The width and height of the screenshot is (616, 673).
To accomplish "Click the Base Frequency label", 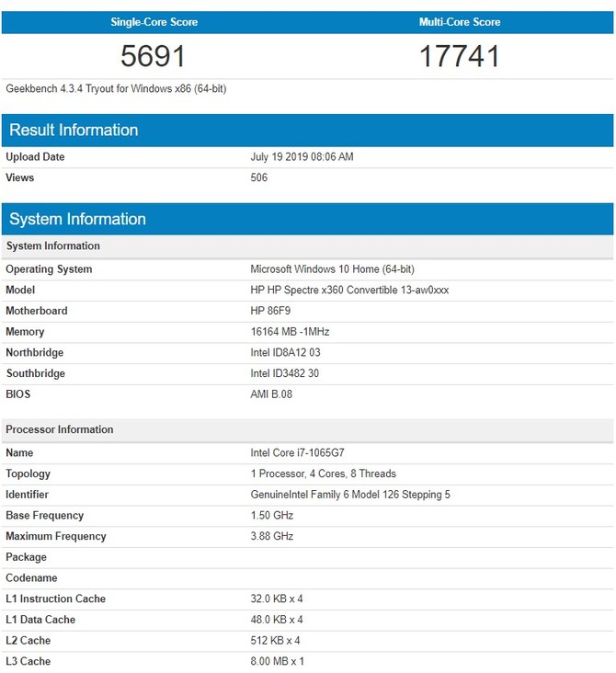I will (45, 516).
